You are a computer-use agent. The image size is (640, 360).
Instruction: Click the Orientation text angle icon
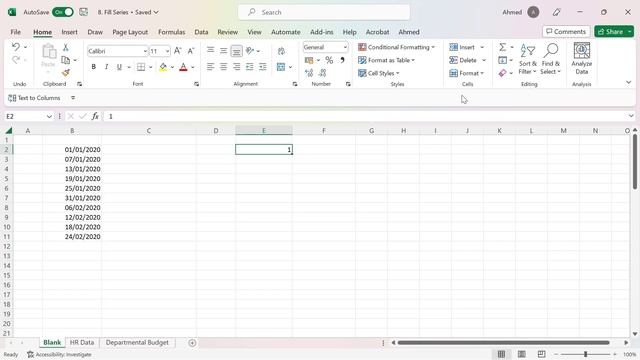[x=250, y=51]
